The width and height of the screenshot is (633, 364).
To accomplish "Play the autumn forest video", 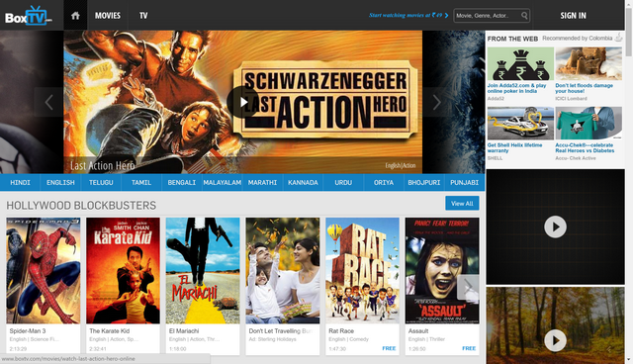I will tap(555, 340).
